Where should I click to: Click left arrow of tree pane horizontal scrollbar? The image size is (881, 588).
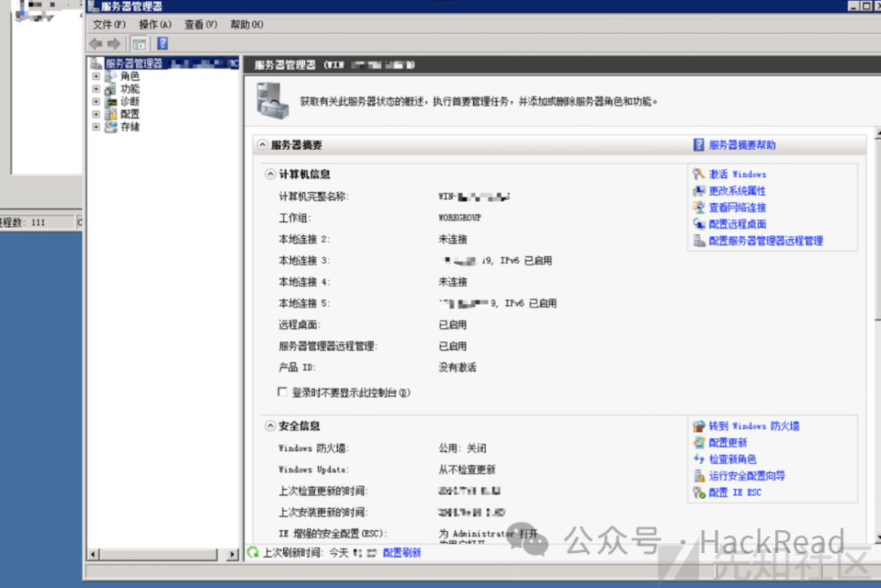(94, 555)
